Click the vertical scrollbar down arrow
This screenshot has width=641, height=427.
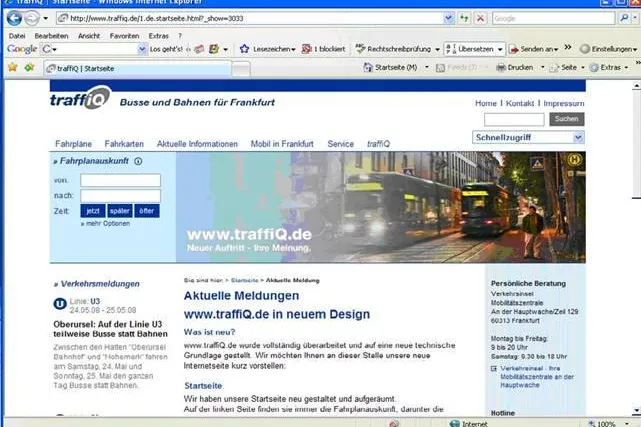pyautogui.click(x=636, y=410)
